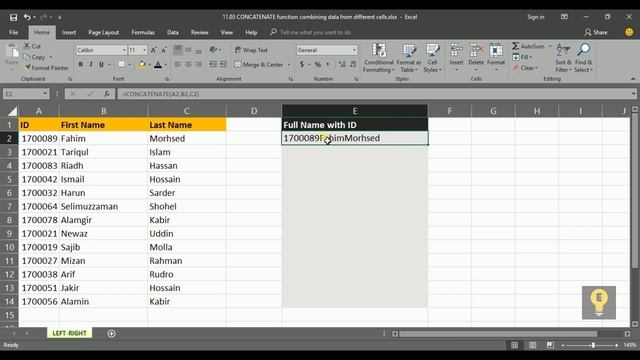Screen dimensions: 640x360
Task: Click the Decrease Indent icon
Action: (213, 64)
